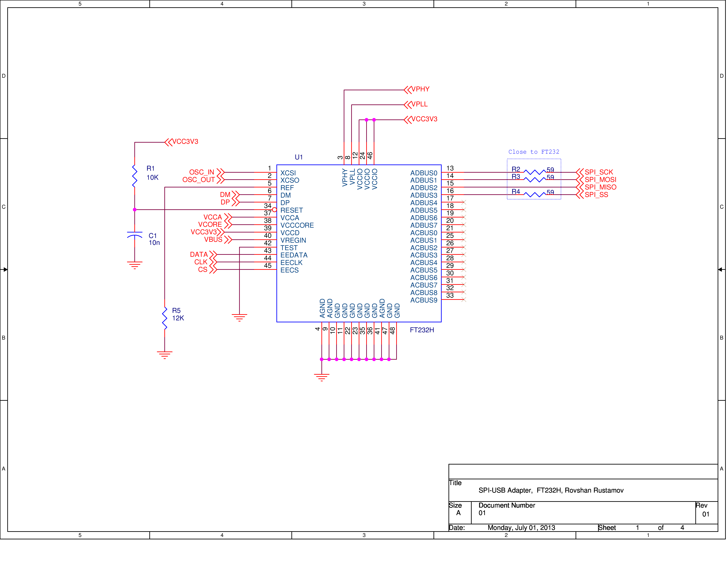Click the RESET pin label on U1
This screenshot has width=728, height=563.
pyautogui.click(x=291, y=210)
